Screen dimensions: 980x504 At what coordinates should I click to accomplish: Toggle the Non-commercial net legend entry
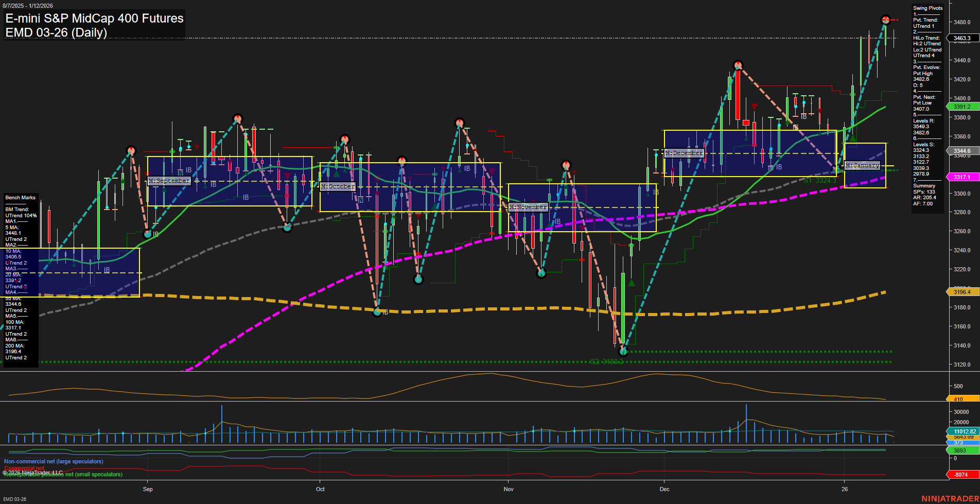(x=53, y=462)
